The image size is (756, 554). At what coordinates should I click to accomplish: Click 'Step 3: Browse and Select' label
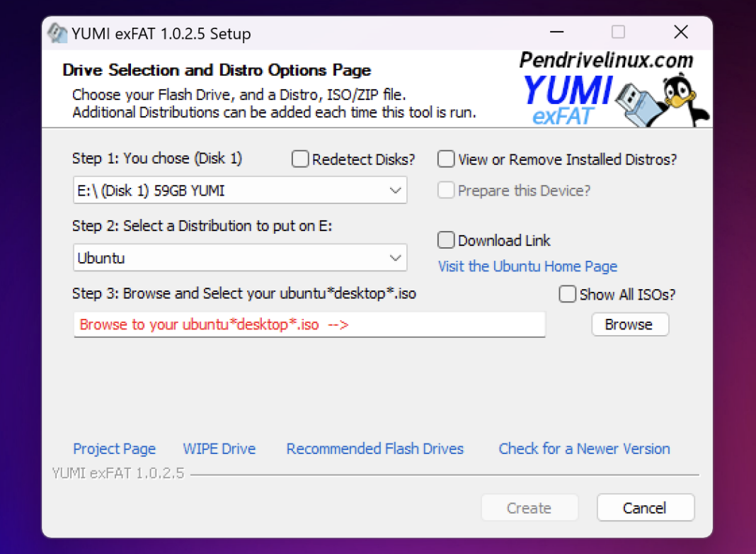click(244, 293)
